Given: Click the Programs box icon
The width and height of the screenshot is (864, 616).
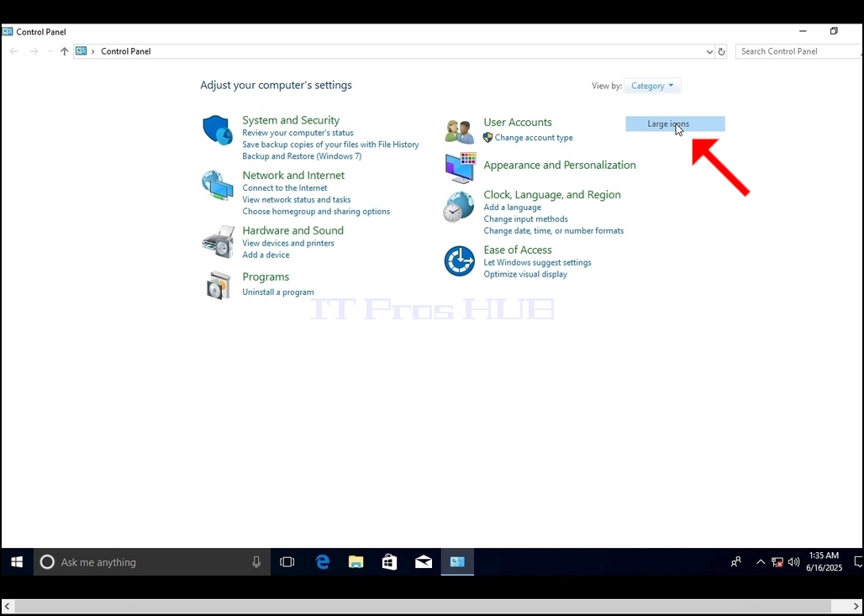Looking at the screenshot, I should pos(219,285).
